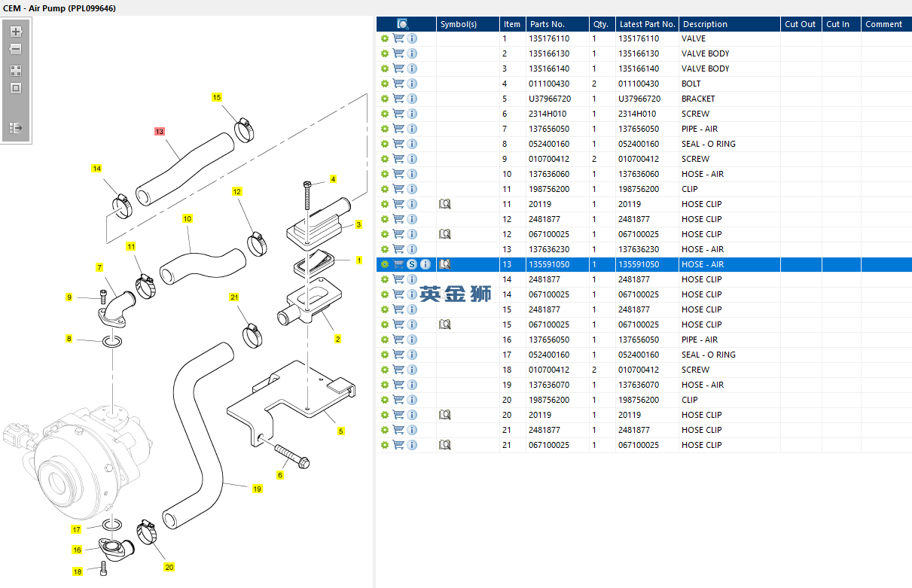This screenshot has width=912, height=588.
Task: Select part number 137636230 HOSE - AIR row
Action: [644, 249]
